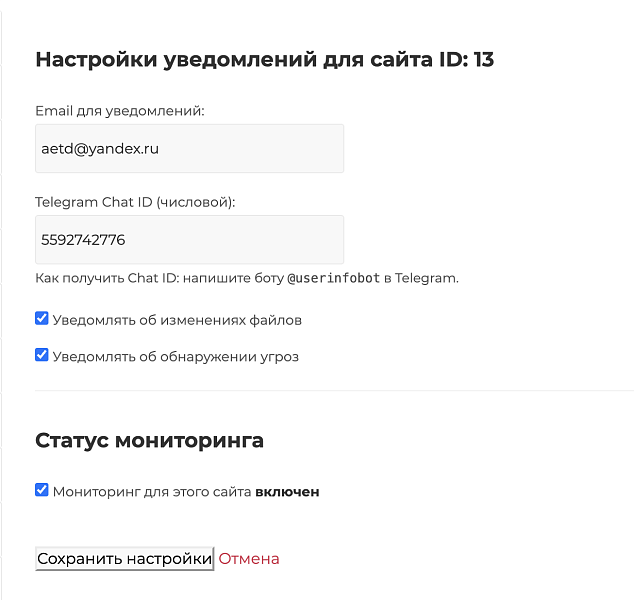Place cursor in the 5592742776 number

coord(83,240)
